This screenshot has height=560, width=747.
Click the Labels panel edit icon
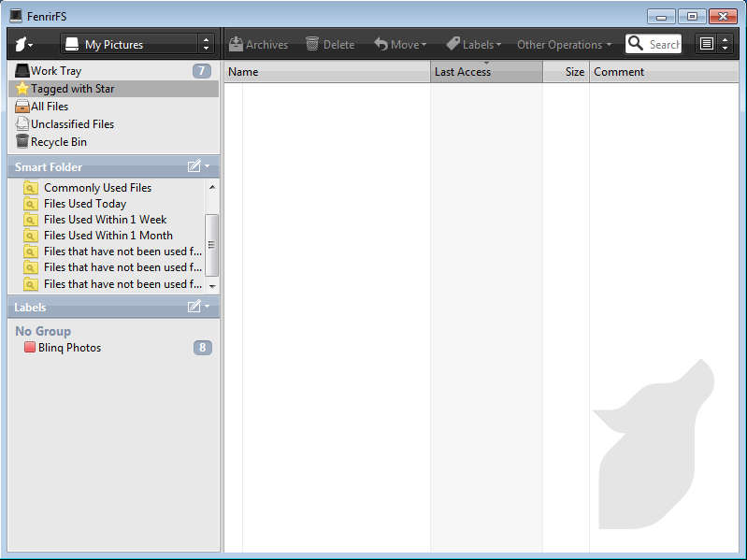pyautogui.click(x=194, y=307)
